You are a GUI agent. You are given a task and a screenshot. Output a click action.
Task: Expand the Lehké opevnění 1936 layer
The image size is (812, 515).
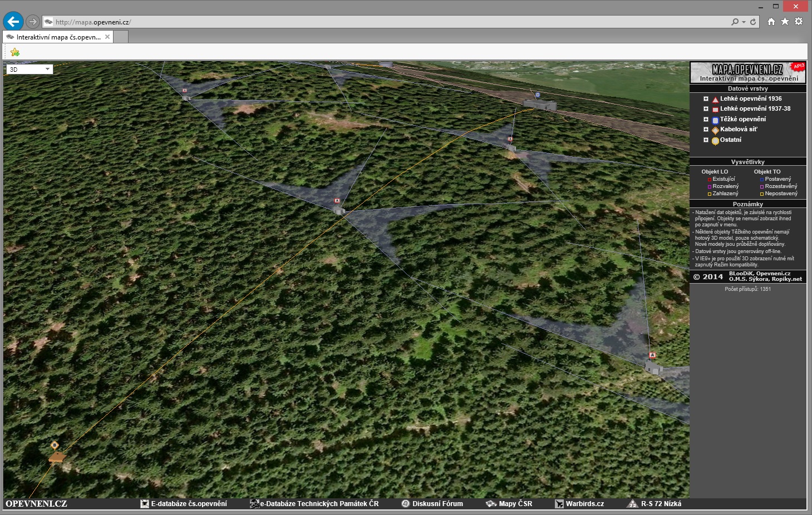706,99
